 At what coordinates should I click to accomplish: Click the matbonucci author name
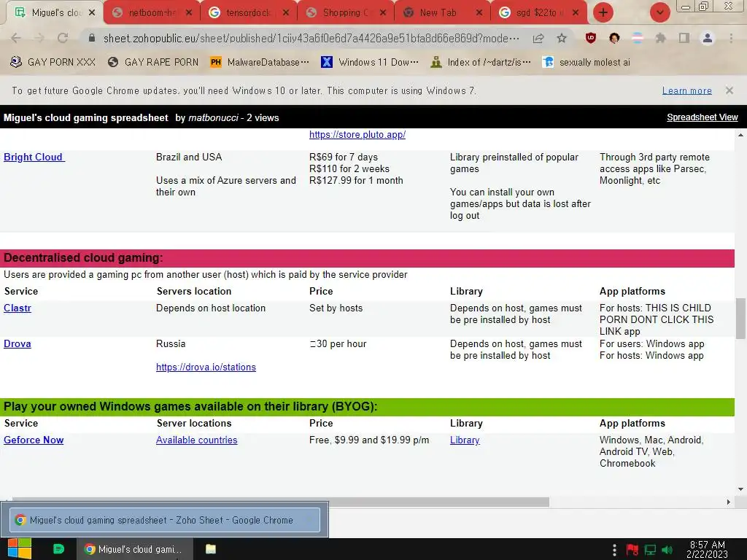[213, 117]
